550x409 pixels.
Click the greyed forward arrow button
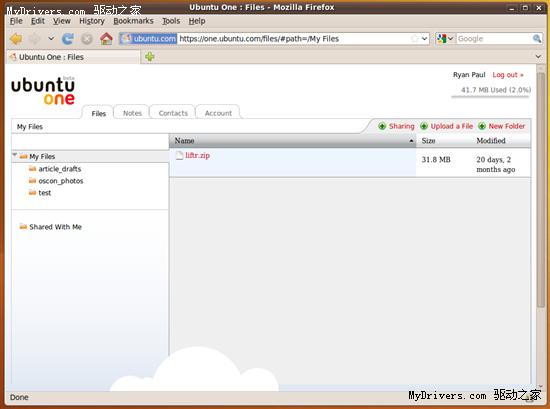coord(34,39)
